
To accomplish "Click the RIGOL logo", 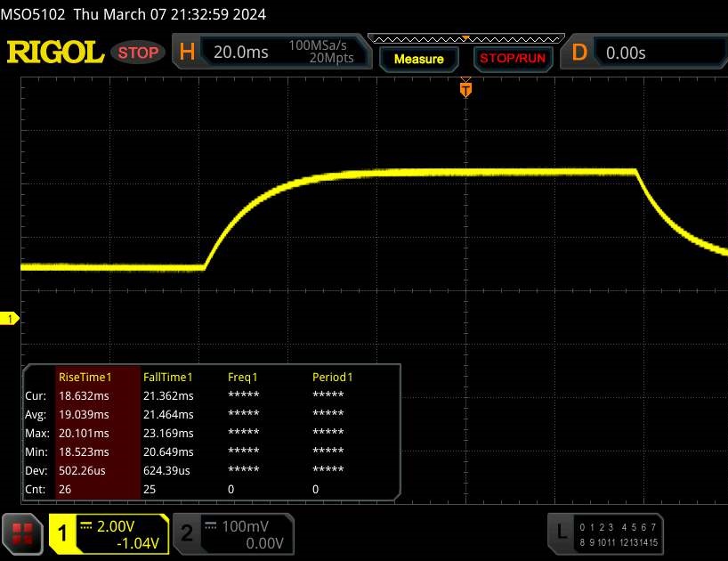I will pyautogui.click(x=55, y=53).
